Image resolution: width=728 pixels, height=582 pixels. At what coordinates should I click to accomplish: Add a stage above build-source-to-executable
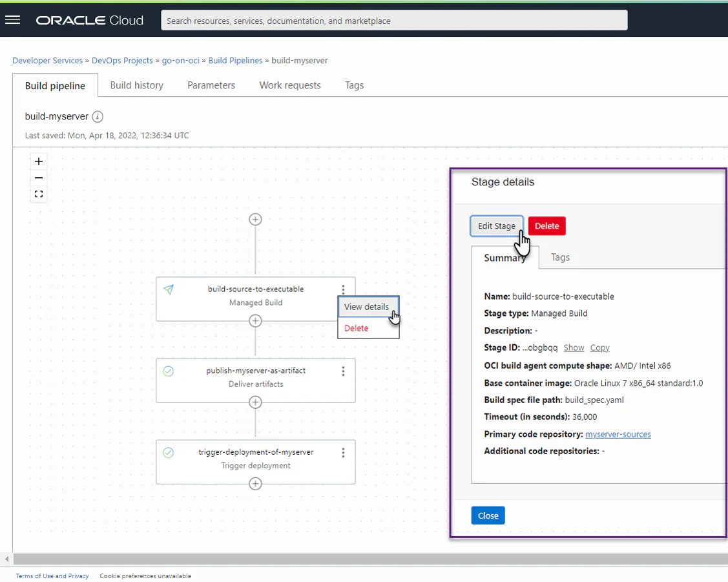click(x=255, y=220)
